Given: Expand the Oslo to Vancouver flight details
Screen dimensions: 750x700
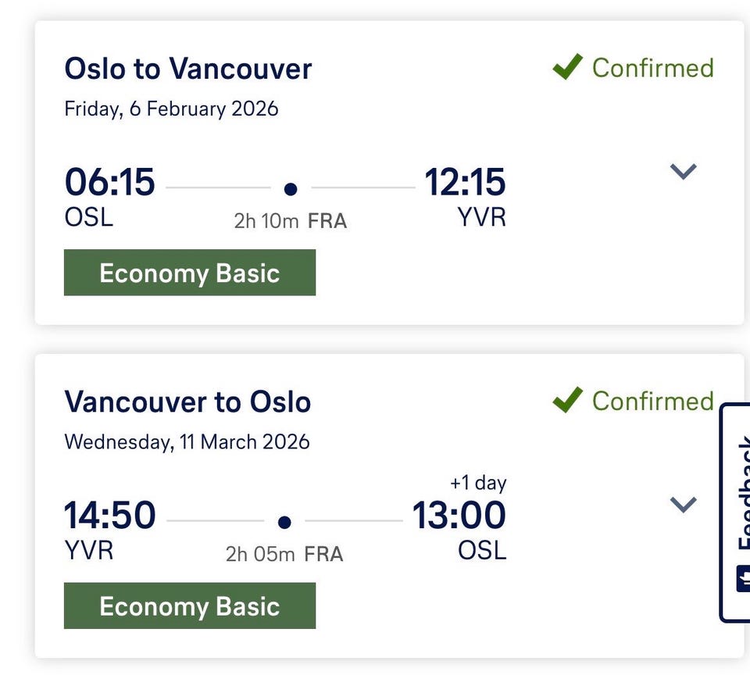Looking at the screenshot, I should click(684, 171).
